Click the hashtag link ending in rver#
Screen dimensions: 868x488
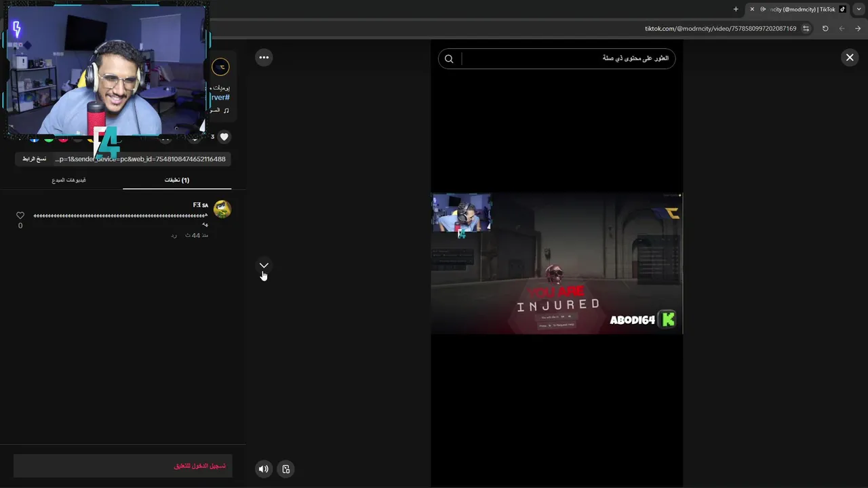220,98
